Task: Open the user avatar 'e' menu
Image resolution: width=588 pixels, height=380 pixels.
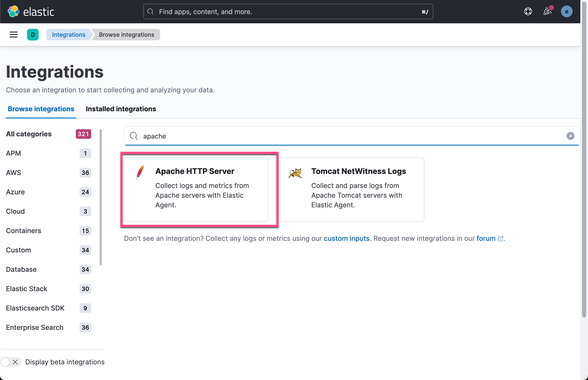Action: coord(566,11)
